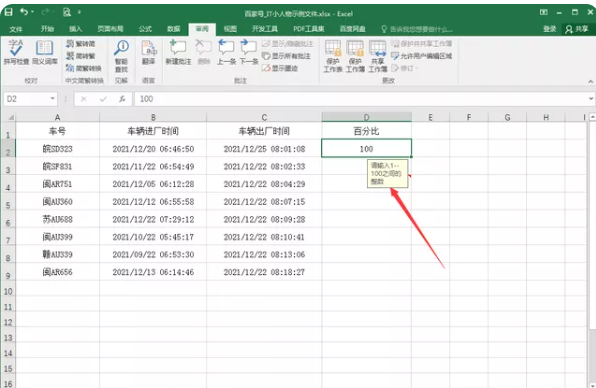Viewport: 596px width, 388px height.
Task: Click the Select All corner triangle
Action: [x=10, y=117]
